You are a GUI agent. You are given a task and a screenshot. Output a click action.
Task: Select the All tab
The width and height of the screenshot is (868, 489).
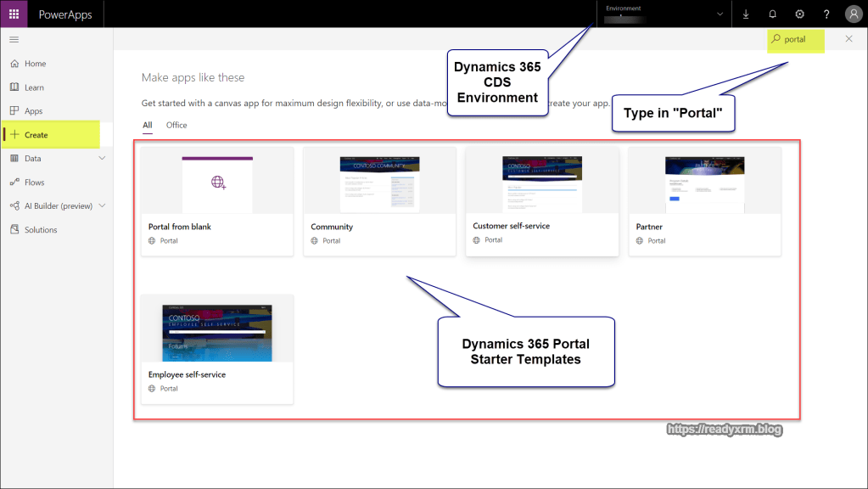coord(147,125)
